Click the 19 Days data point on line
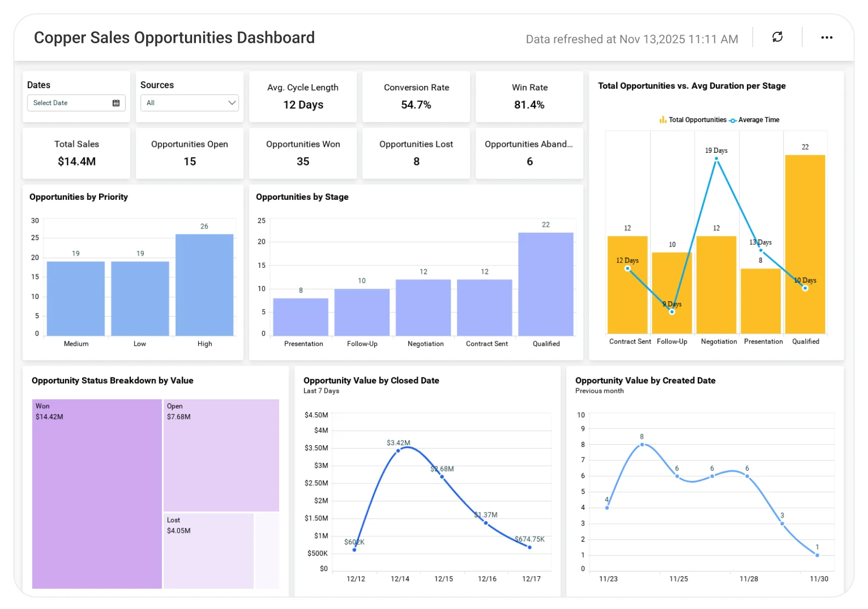 click(716, 159)
